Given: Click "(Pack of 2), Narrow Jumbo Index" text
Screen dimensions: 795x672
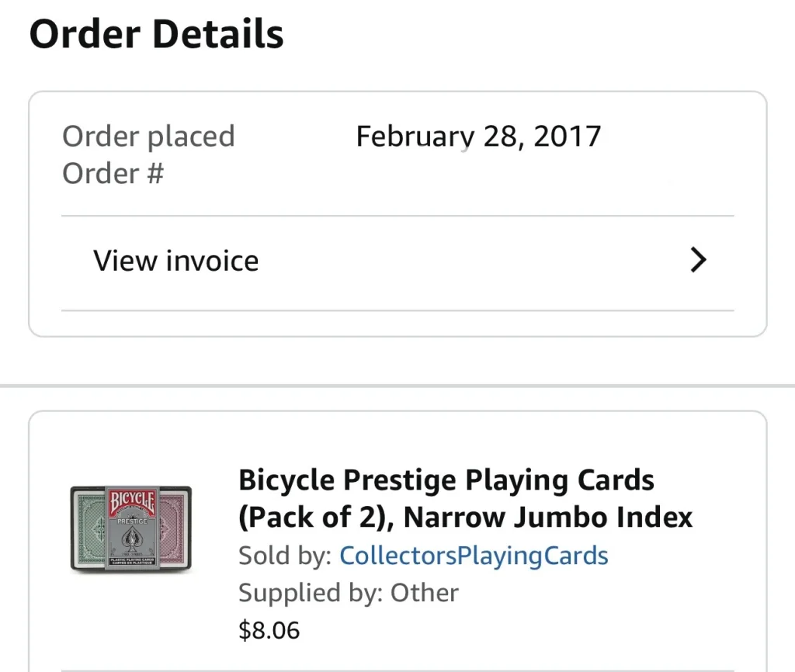Looking at the screenshot, I should point(465,517).
